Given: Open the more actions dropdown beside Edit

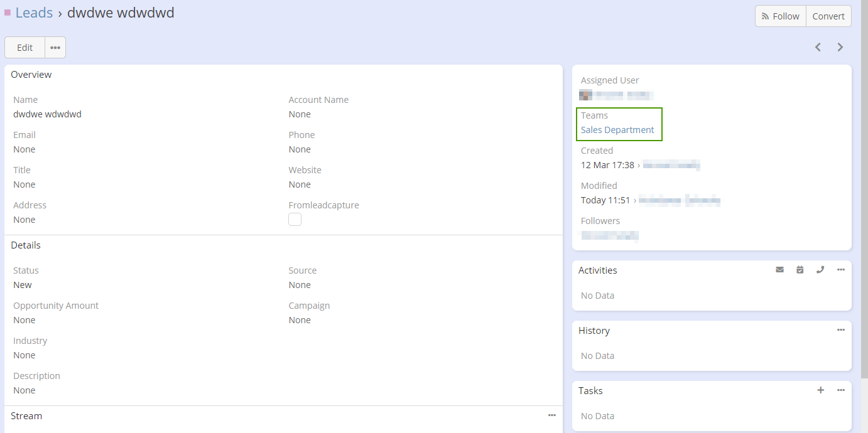Looking at the screenshot, I should (55, 48).
